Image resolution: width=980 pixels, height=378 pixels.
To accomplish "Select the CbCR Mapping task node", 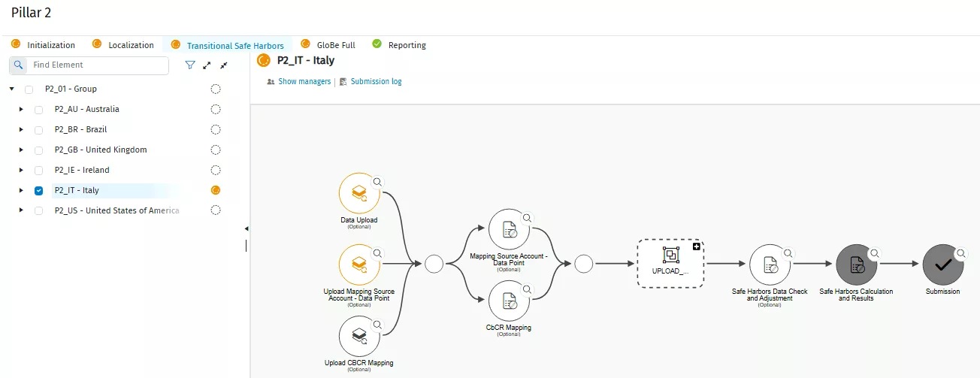I will [x=509, y=301].
